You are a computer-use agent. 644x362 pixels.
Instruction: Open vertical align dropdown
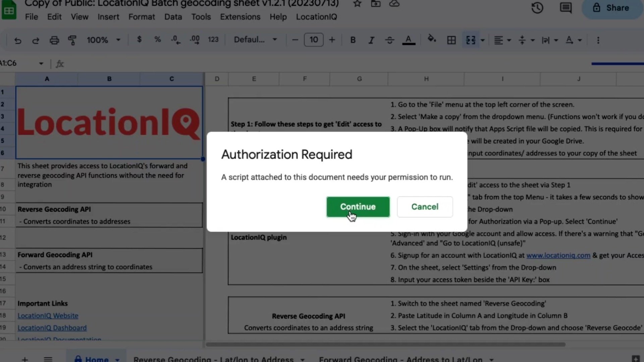point(526,40)
